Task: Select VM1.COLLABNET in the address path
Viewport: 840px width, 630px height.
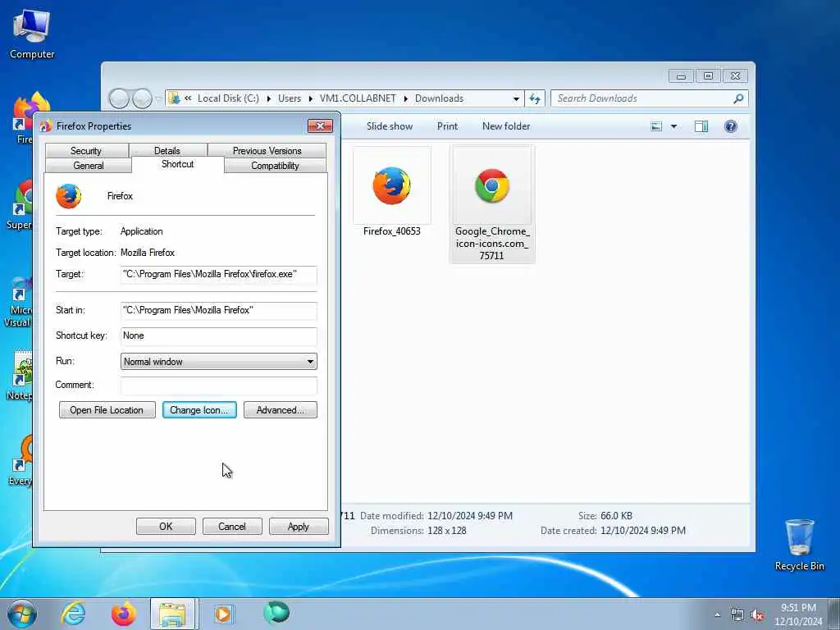Action: pyautogui.click(x=358, y=98)
